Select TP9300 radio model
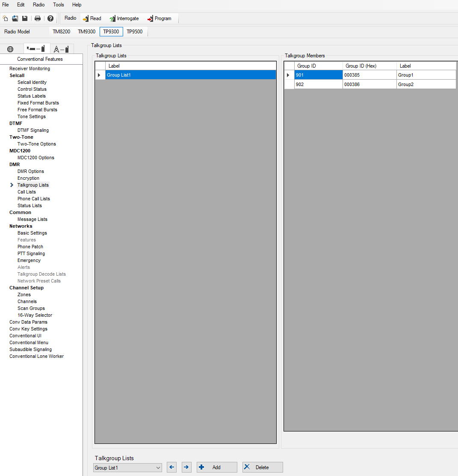458x476 pixels. click(111, 32)
